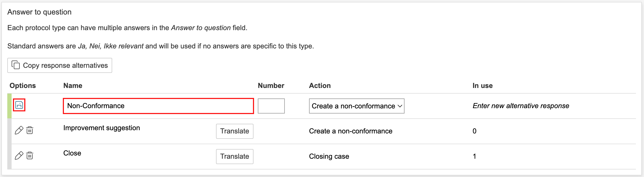The height and width of the screenshot is (177, 644).
Task: Click the Action column header
Action: [320, 86]
